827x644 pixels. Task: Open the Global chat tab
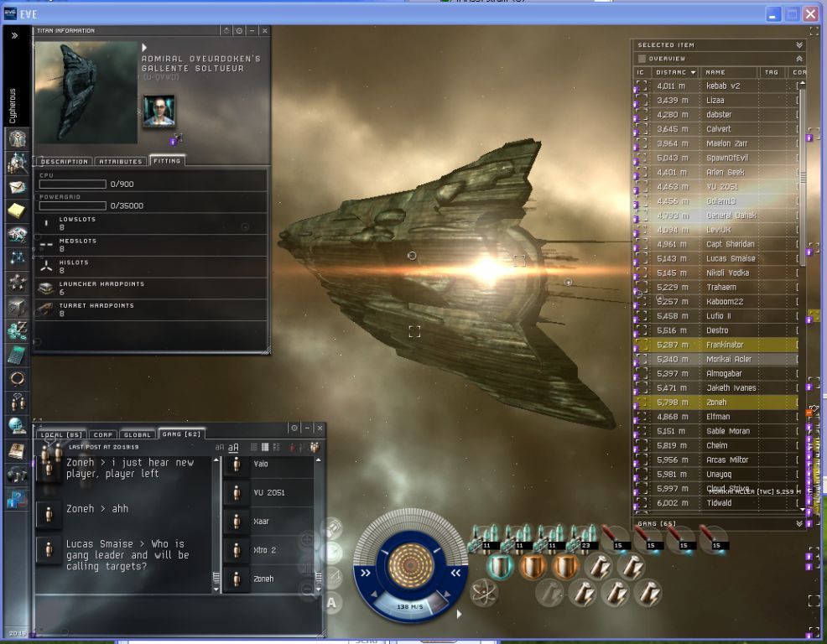pyautogui.click(x=137, y=434)
